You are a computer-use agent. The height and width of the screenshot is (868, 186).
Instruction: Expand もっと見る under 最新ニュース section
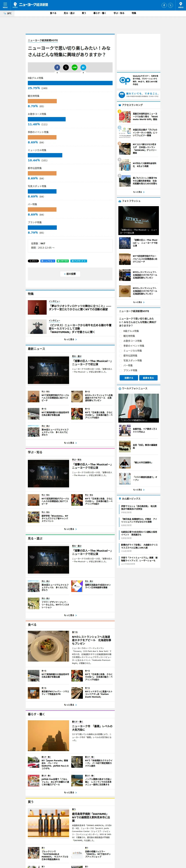click(x=70, y=443)
